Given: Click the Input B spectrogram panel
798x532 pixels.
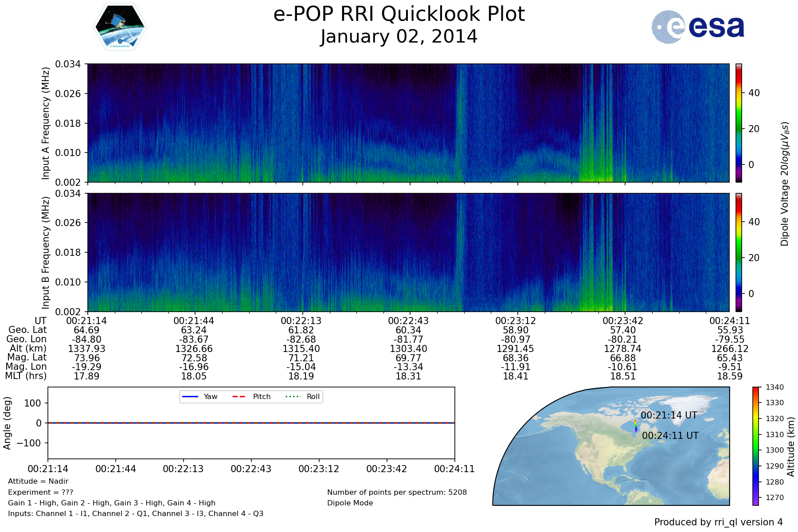Looking at the screenshot, I should [408, 252].
